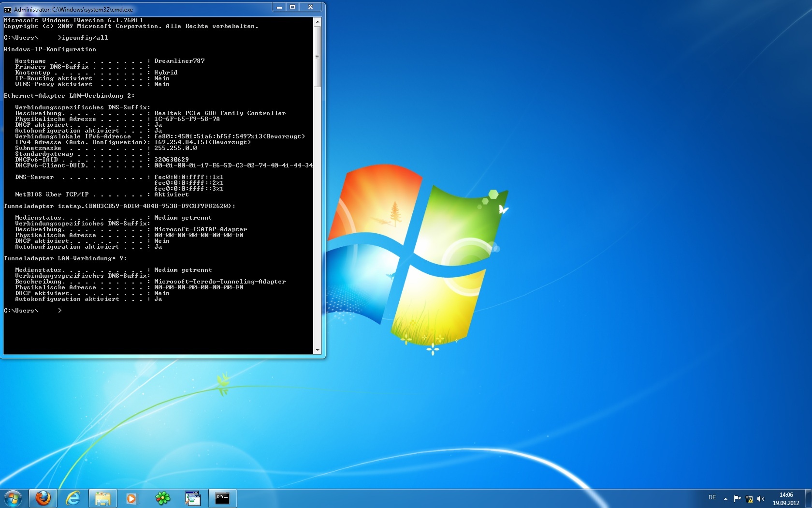
Task: Click the Ethernet-Adapter LAN-Verbindung 2 heading
Action: [69, 96]
